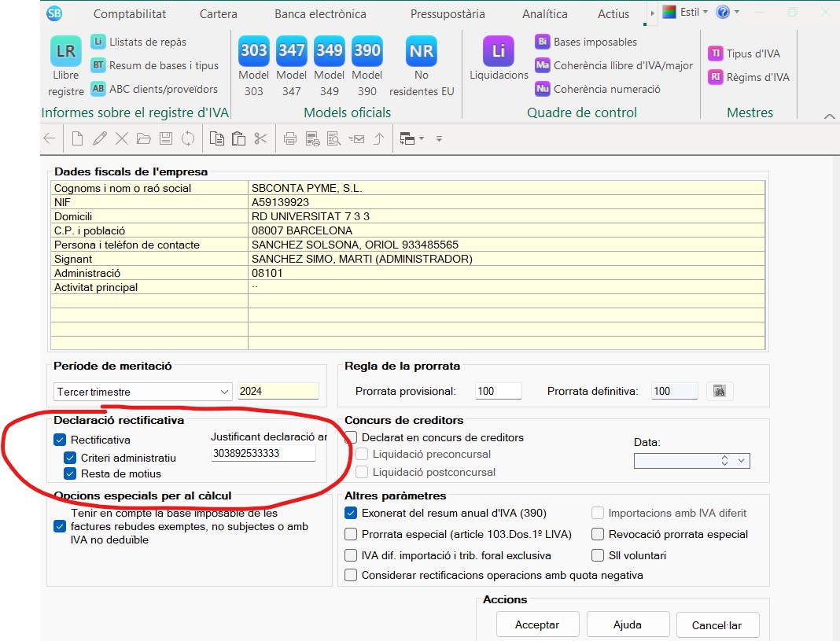
Task: Open No residents EU icon
Action: tap(422, 52)
